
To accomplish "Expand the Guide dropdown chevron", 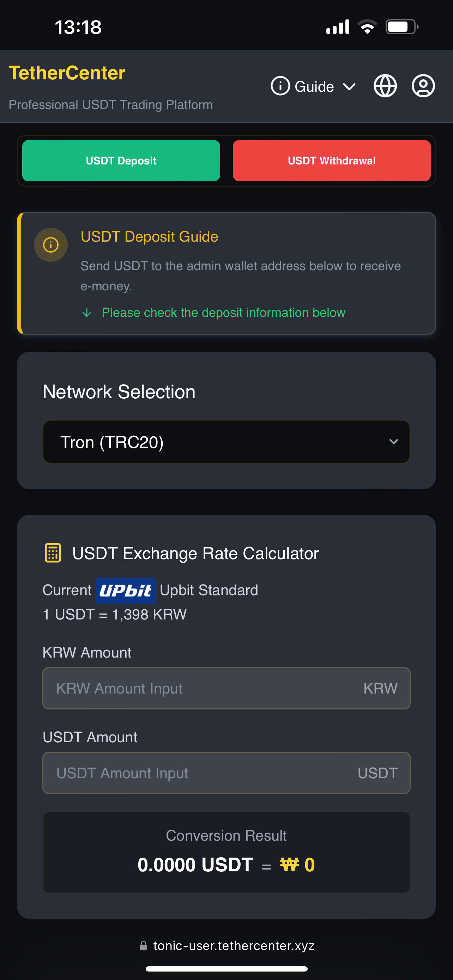I will (349, 87).
